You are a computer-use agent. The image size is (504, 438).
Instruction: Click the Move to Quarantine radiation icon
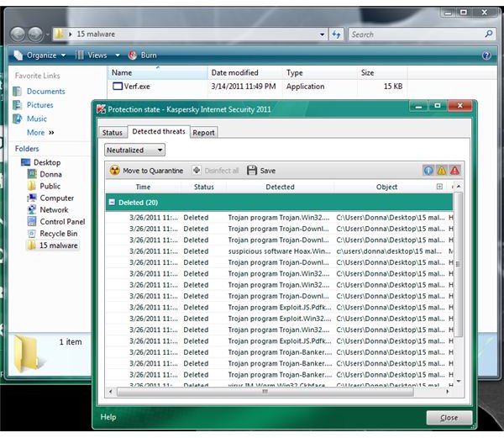coord(115,170)
